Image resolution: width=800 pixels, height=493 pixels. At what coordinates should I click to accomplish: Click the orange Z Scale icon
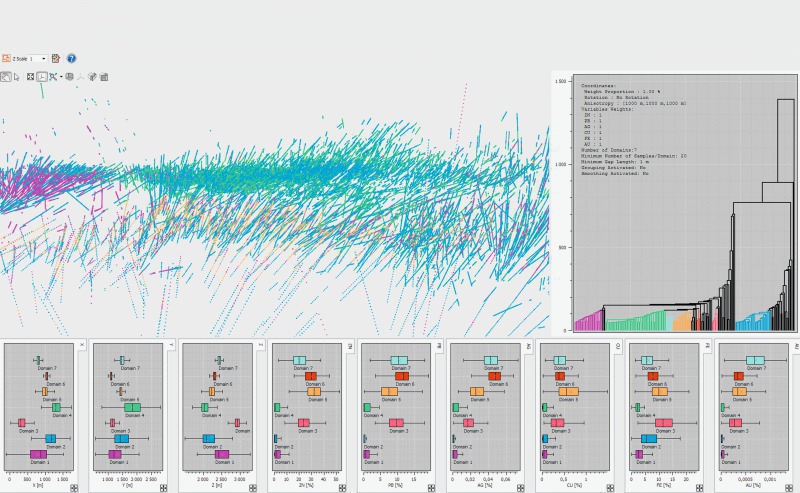point(6,59)
